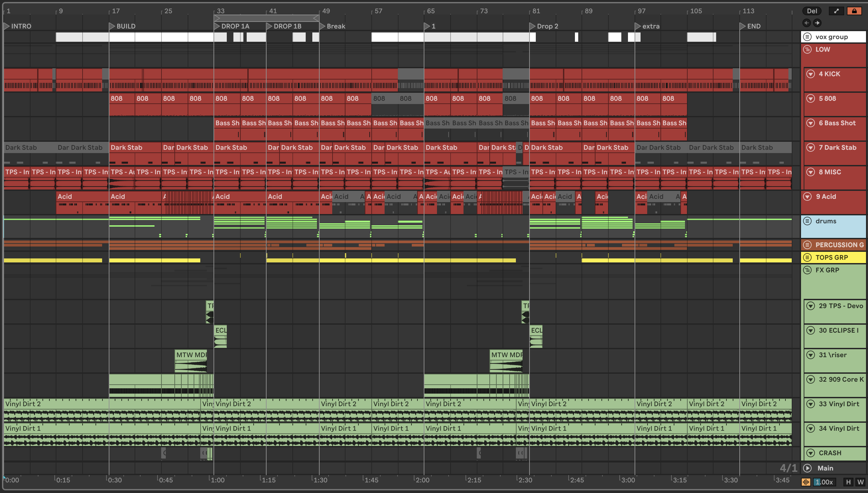The width and height of the screenshot is (868, 493).
Task: Collapse the 9 Acid track arrow
Action: pyautogui.click(x=807, y=196)
